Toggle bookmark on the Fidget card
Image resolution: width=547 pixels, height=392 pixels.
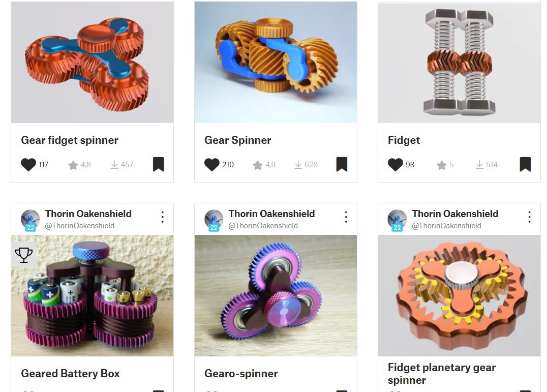[x=525, y=164]
